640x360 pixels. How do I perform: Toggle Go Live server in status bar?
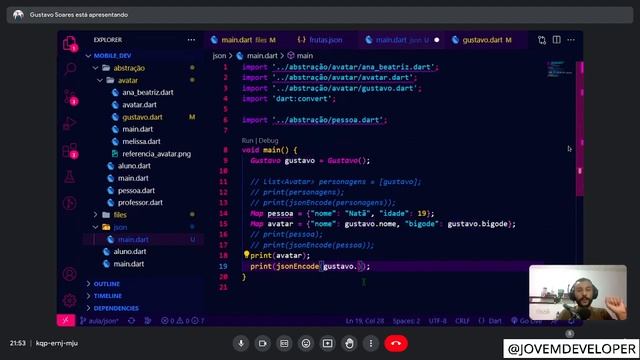pyautogui.click(x=527, y=321)
